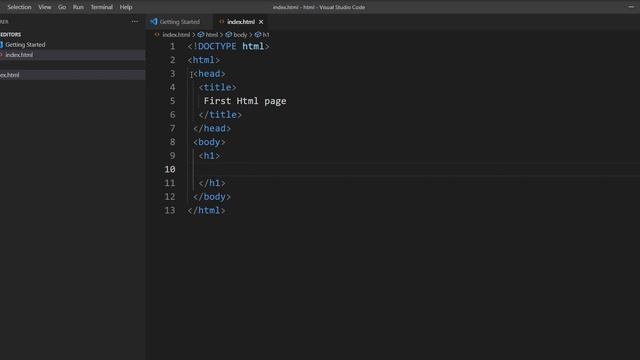Close the index.html tab
This screenshot has height=360, width=640.
click(261, 22)
